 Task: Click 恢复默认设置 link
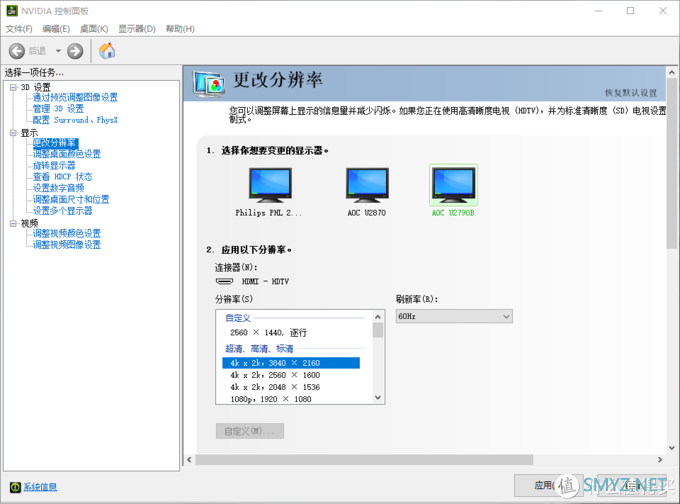tap(631, 93)
